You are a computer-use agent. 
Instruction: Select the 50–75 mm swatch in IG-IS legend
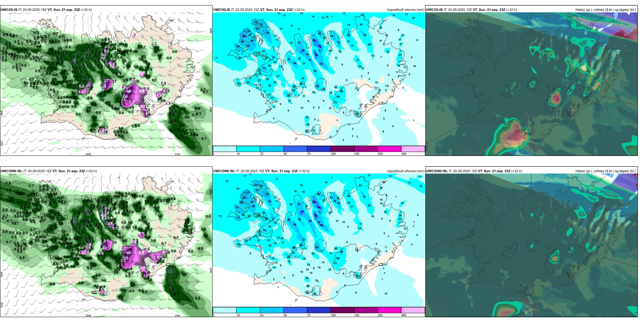tap(295, 149)
